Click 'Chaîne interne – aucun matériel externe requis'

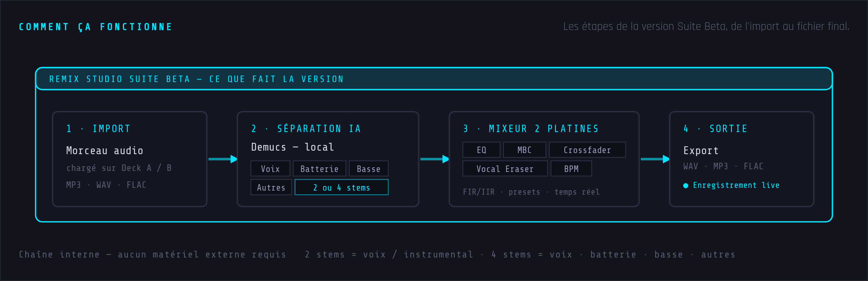coord(153,254)
